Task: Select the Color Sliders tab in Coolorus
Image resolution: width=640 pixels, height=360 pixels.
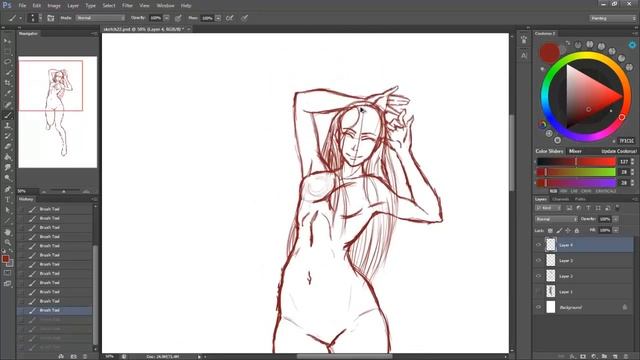Action: point(549,151)
